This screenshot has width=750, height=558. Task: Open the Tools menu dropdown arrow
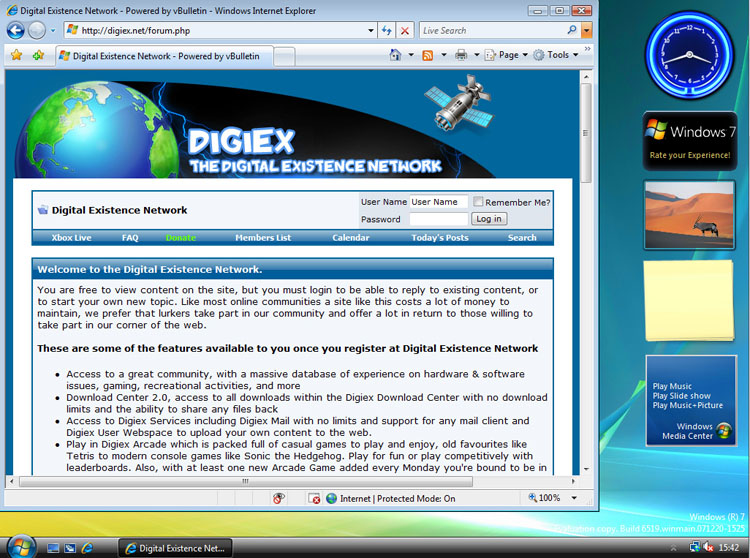tap(575, 55)
